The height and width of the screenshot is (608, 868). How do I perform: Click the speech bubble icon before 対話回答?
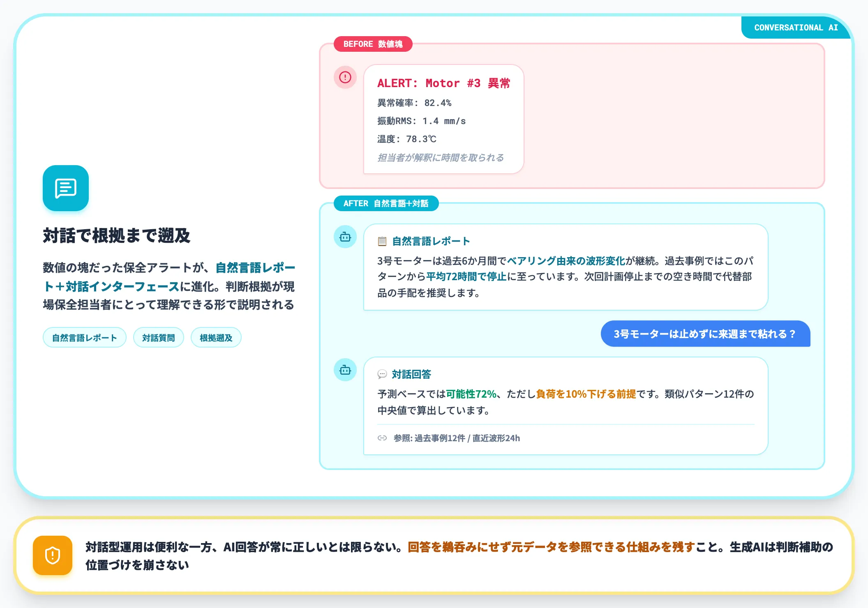point(382,374)
